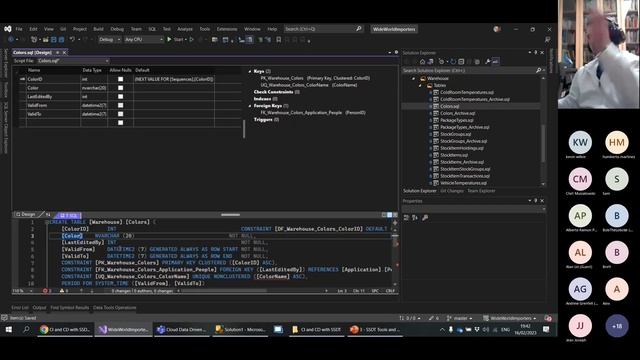Viewport: 640px width, 360px height.
Task: Collapse the Warehouse folder in Solution Explorer
Action: tap(413, 78)
